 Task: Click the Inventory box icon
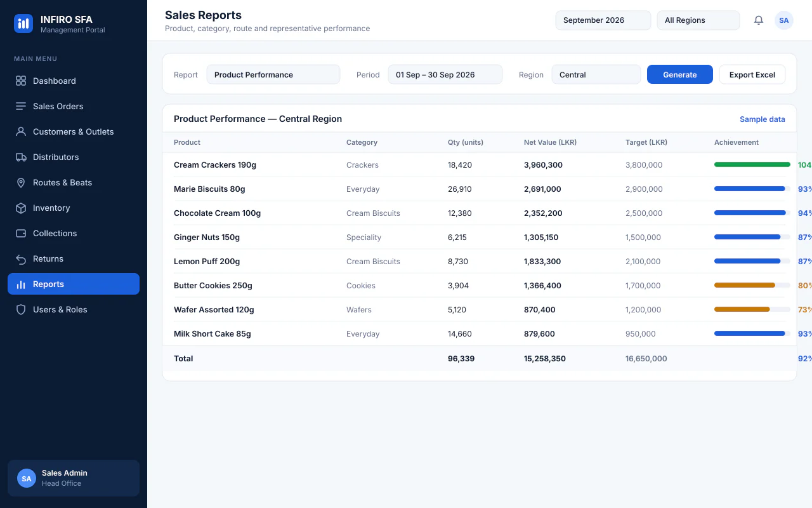[x=21, y=208]
